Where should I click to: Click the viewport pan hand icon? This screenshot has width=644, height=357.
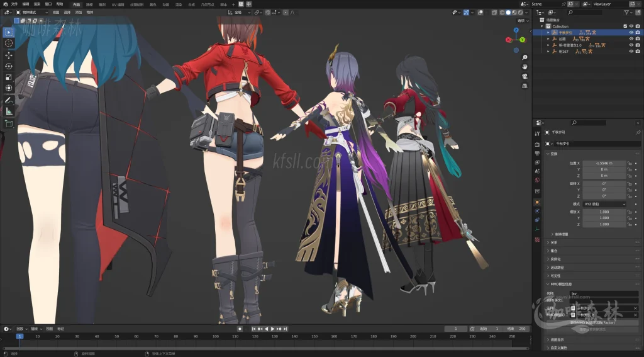point(525,67)
